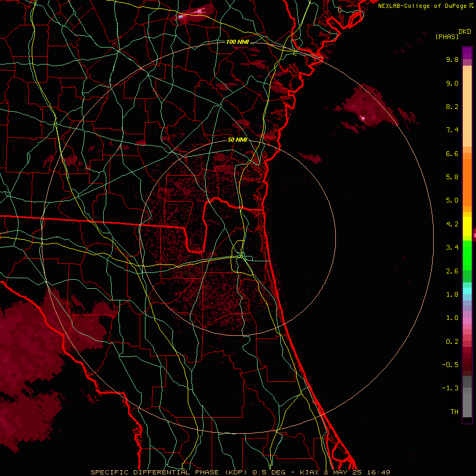Pick the purple top segment of color bar
The image size is (476, 476).
click(x=467, y=53)
